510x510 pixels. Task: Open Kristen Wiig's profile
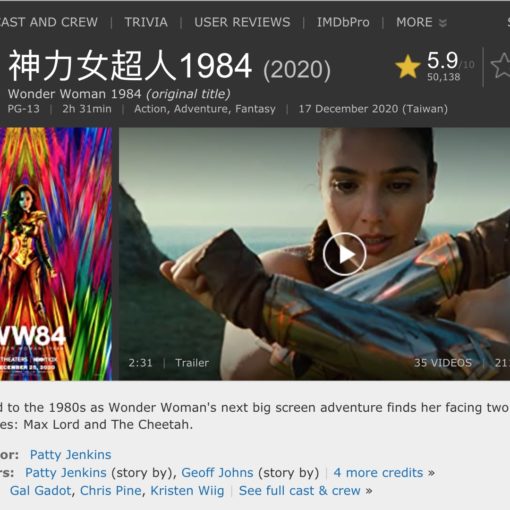click(x=187, y=491)
